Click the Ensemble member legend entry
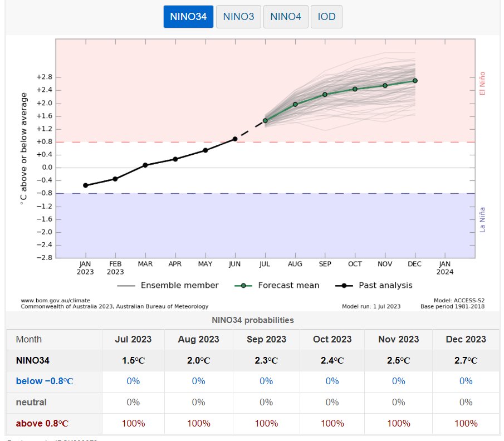 tap(168, 286)
